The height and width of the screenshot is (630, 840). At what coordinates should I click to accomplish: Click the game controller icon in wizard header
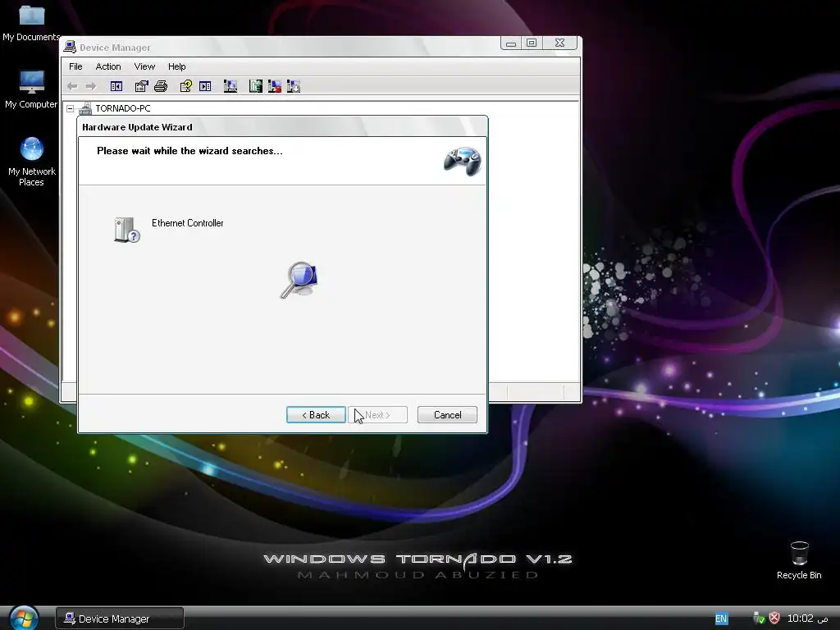pyautogui.click(x=462, y=161)
